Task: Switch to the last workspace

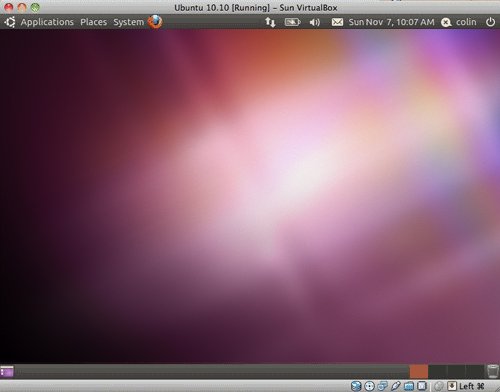Action: click(475, 371)
